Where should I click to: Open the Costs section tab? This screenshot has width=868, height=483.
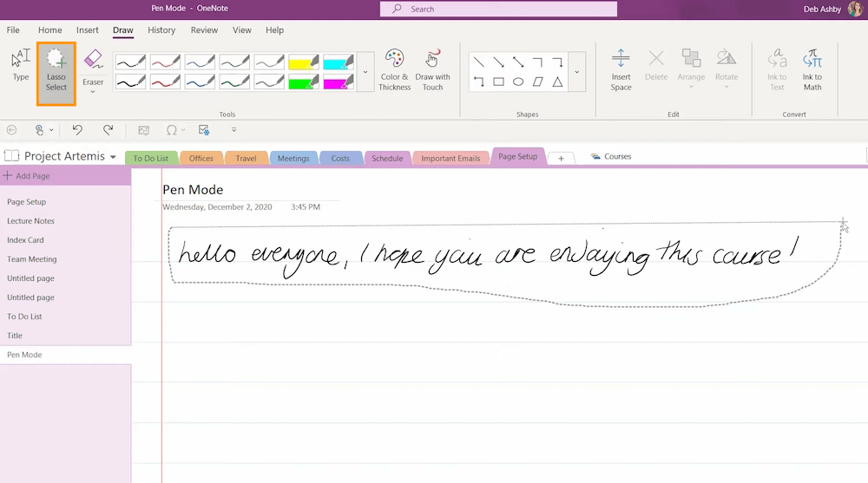pyautogui.click(x=340, y=158)
